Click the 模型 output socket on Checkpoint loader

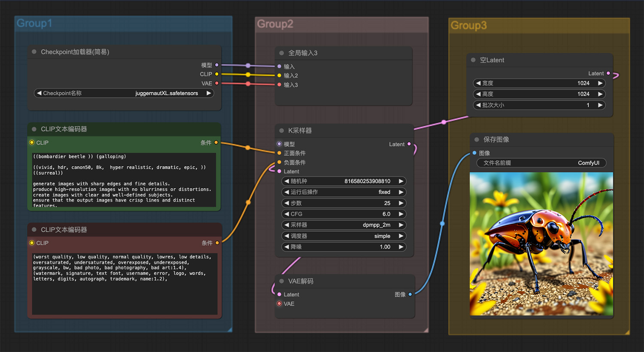pos(217,65)
